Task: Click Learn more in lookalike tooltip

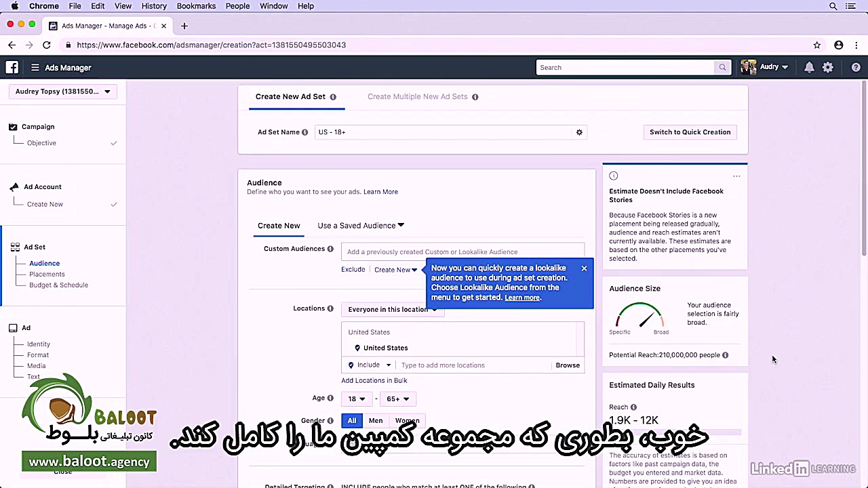Action: 522,298
